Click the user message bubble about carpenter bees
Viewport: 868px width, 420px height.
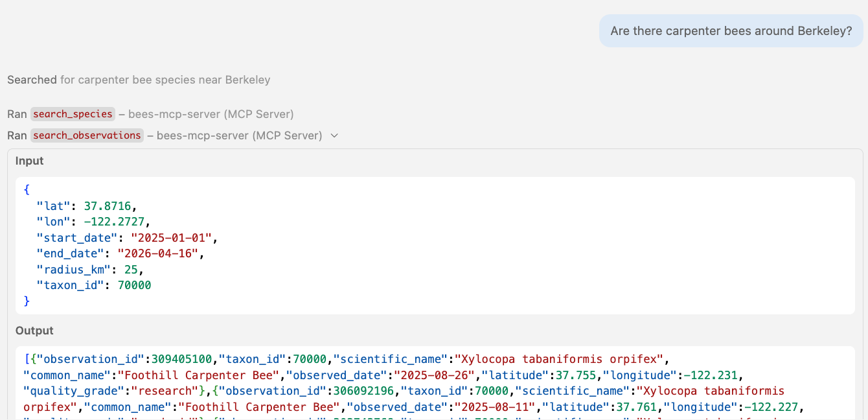(x=731, y=30)
